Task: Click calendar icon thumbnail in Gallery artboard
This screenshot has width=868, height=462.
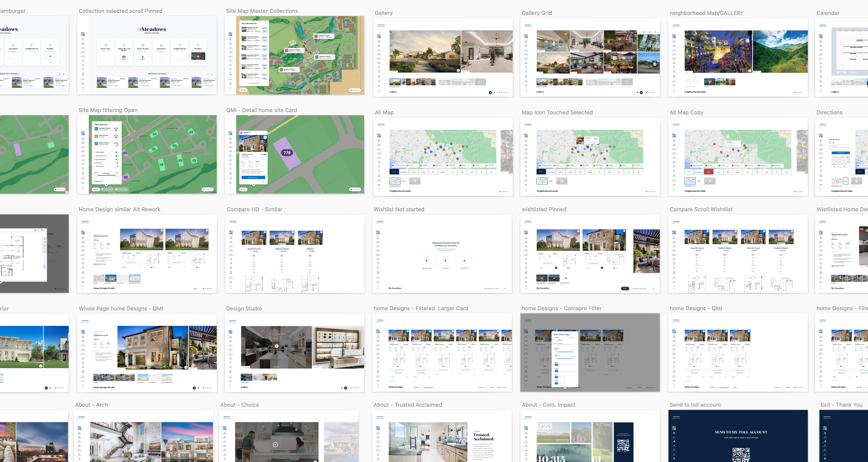Action: [x=480, y=82]
